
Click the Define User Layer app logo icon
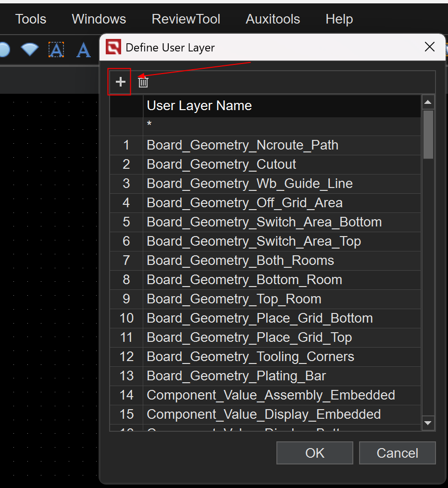tap(113, 47)
